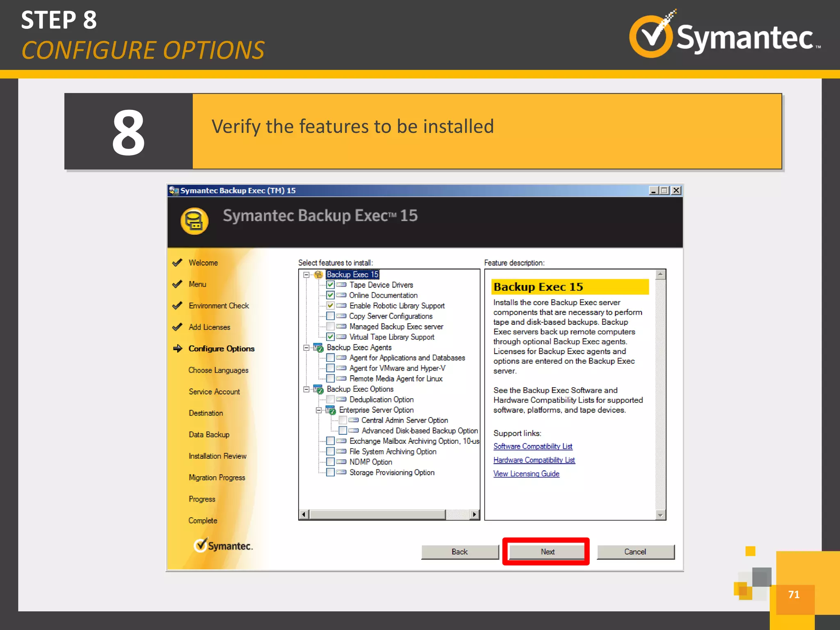
Task: Check Copy Server Configurations
Action: click(330, 316)
